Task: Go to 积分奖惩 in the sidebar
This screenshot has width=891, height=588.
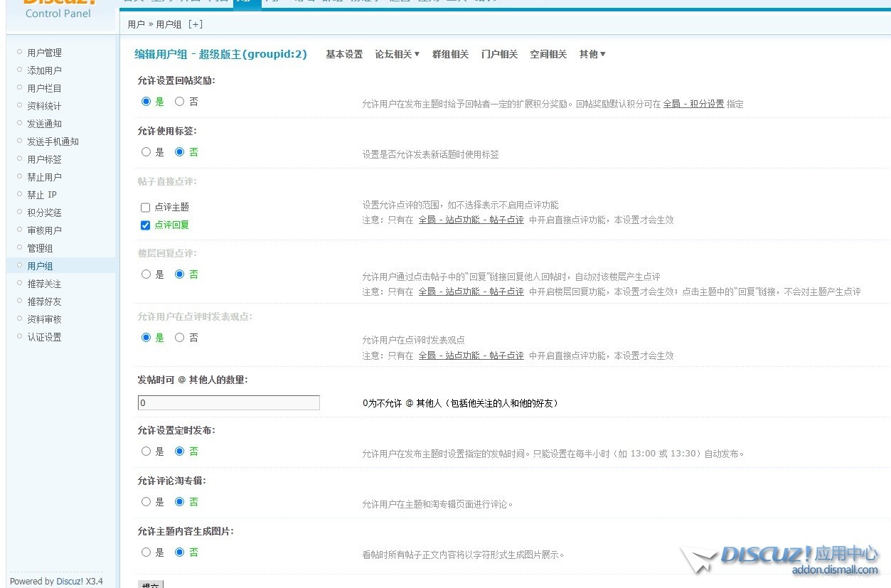Action: point(44,213)
